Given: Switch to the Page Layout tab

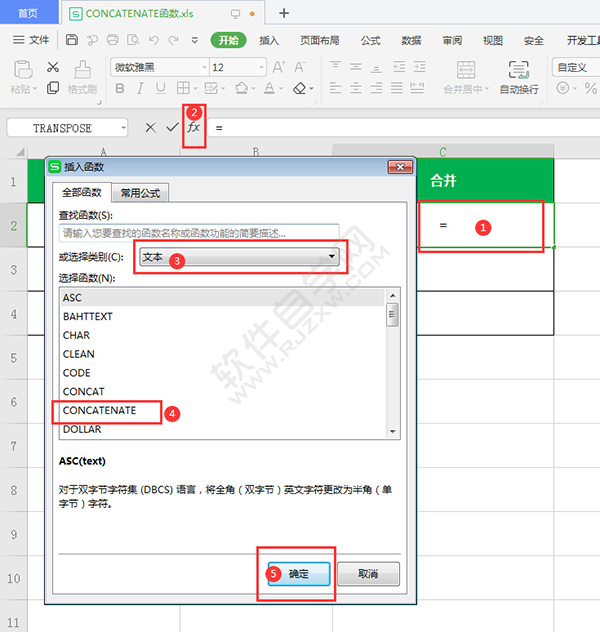Looking at the screenshot, I should coord(320,40).
